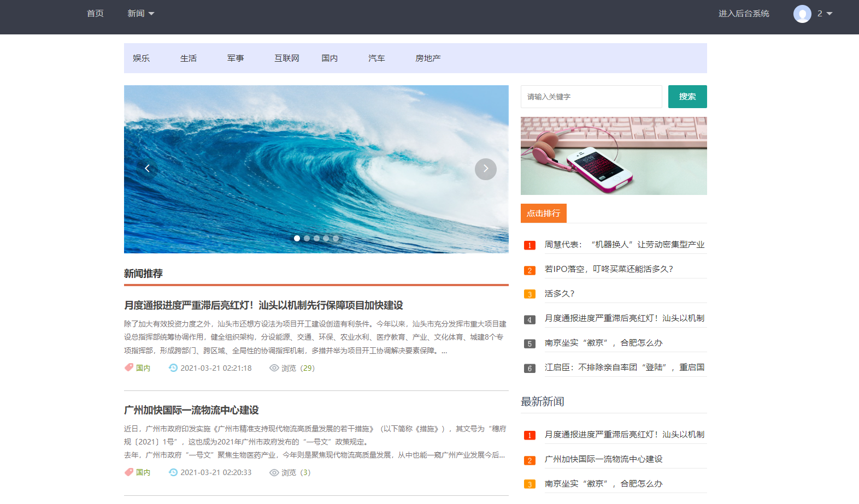Click the user avatar icon
The image size is (859, 504).
(x=802, y=14)
